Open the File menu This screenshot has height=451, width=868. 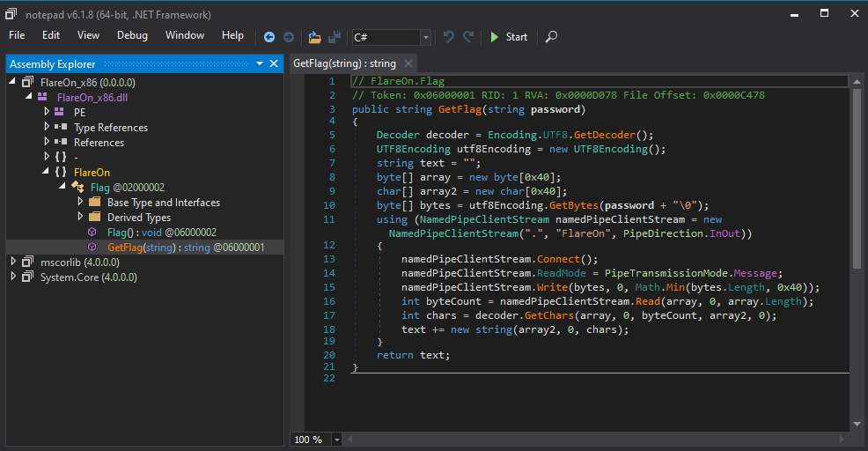(x=17, y=35)
